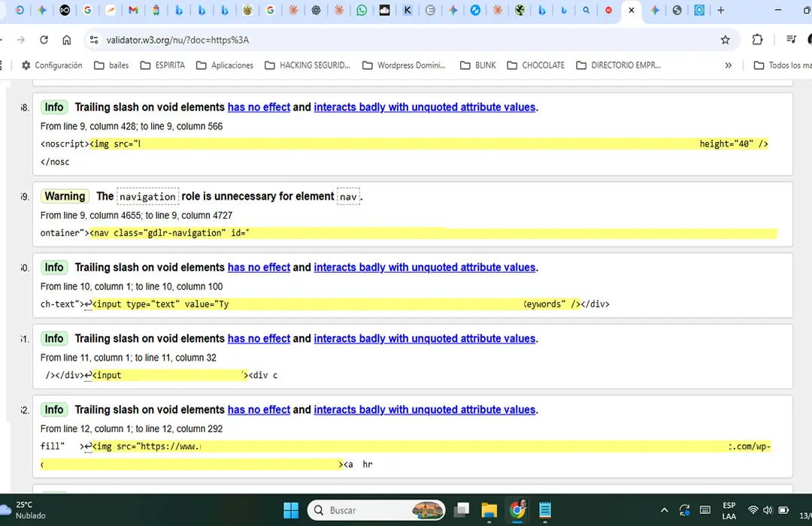
Task: Open "has no effect" link in line 10 message
Action: (259, 268)
